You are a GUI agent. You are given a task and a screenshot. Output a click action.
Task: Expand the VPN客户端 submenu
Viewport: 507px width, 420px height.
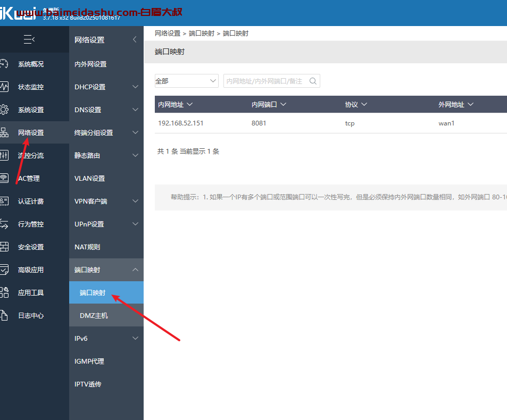(x=136, y=201)
